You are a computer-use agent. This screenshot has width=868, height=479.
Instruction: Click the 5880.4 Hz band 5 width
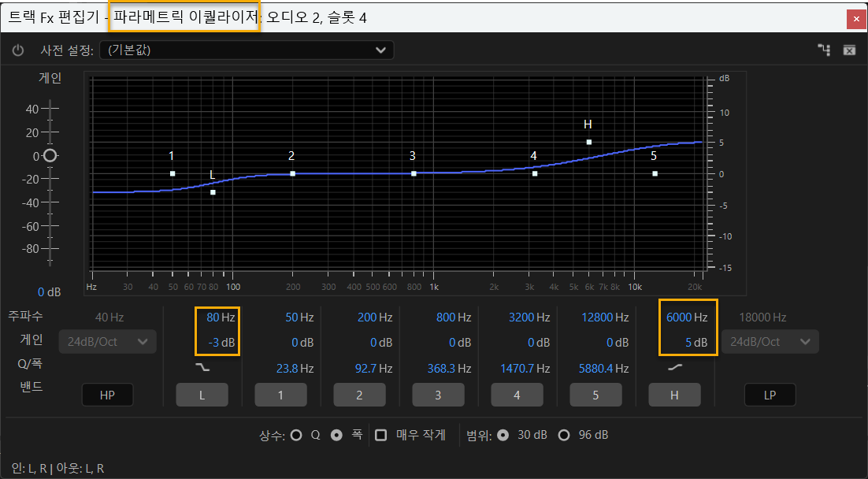[604, 368]
